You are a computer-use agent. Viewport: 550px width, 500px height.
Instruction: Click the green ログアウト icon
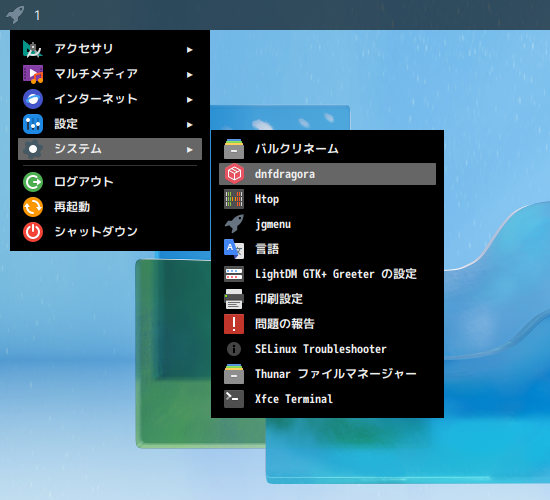33,182
